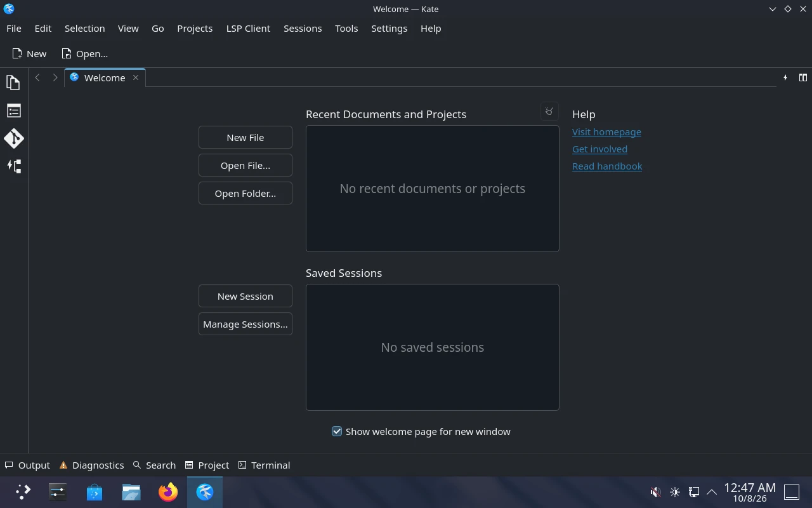
Task: Open the Selection menu
Action: point(84,29)
